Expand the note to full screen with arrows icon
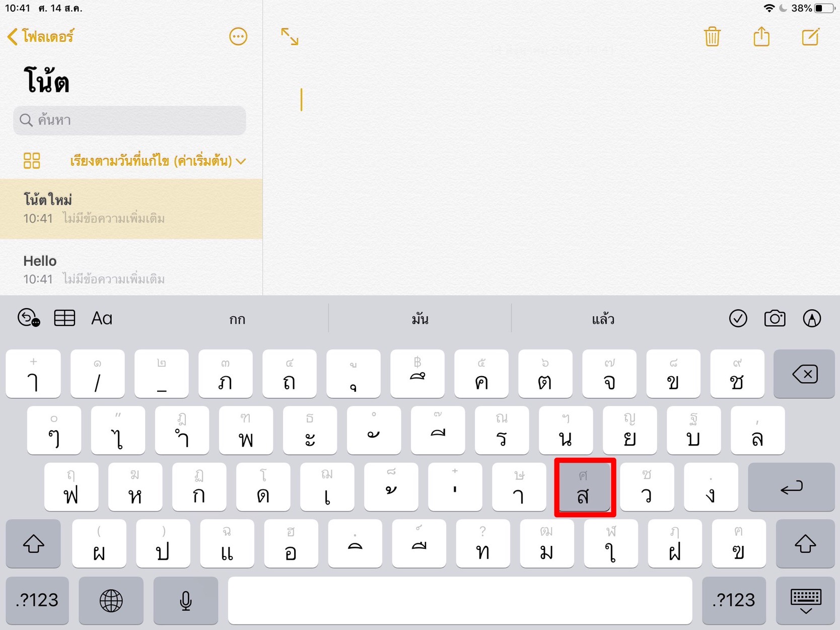The height and width of the screenshot is (630, 840). tap(290, 37)
